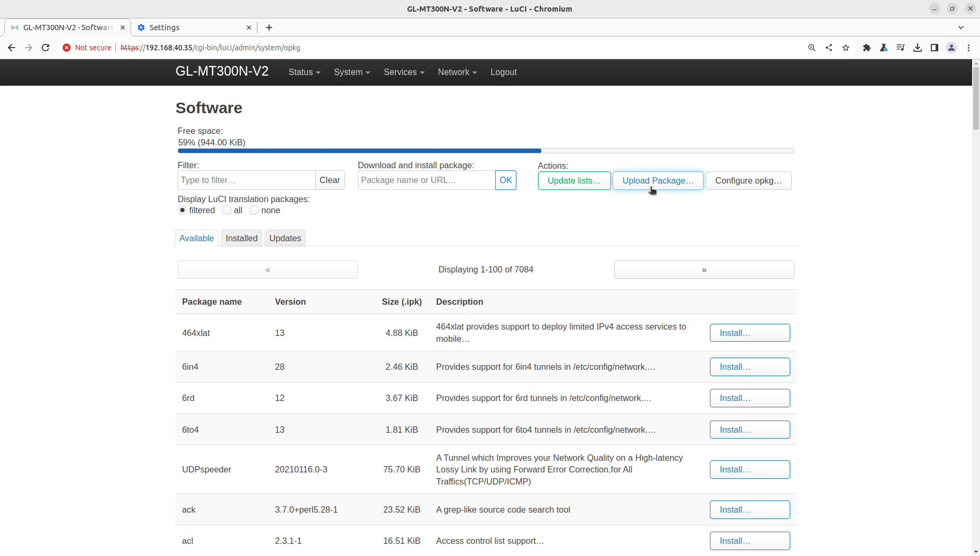Click the Description column header

459,302
